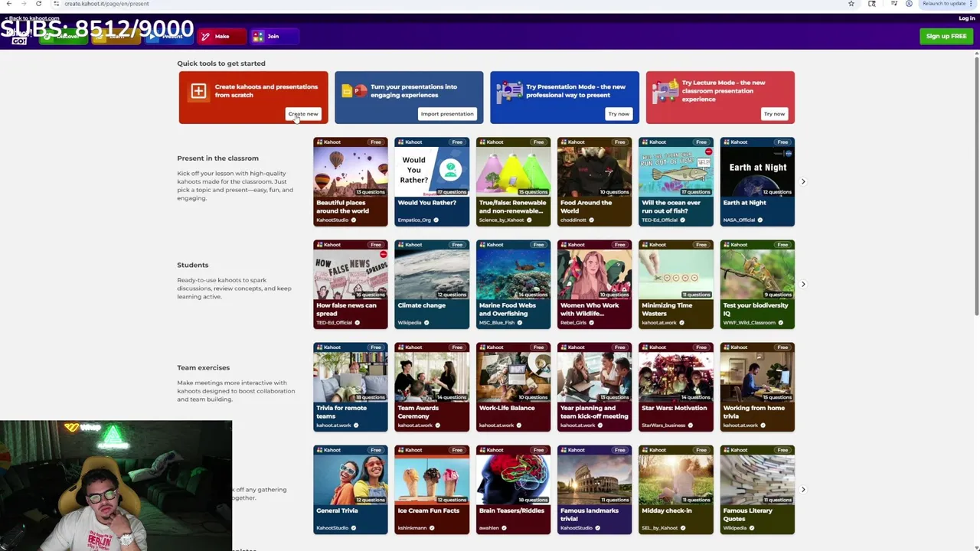This screenshot has width=980, height=551.
Task: Open Marine Food Webs and Overfishing kahoot
Action: 513,284
